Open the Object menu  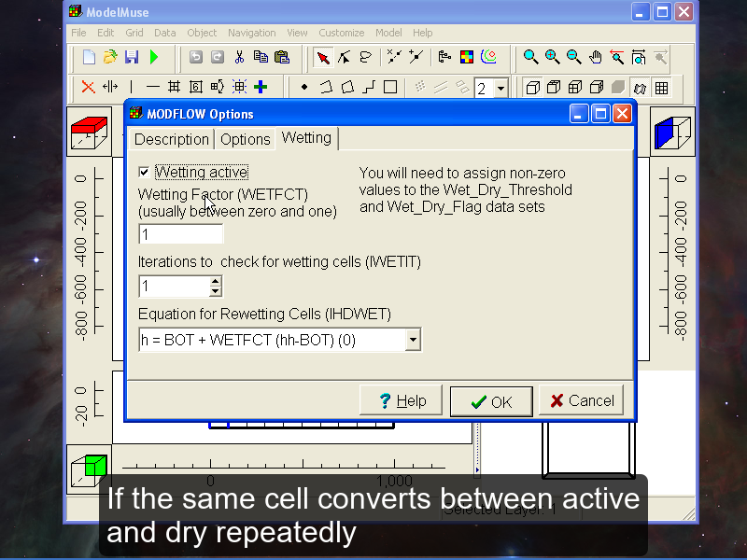202,33
